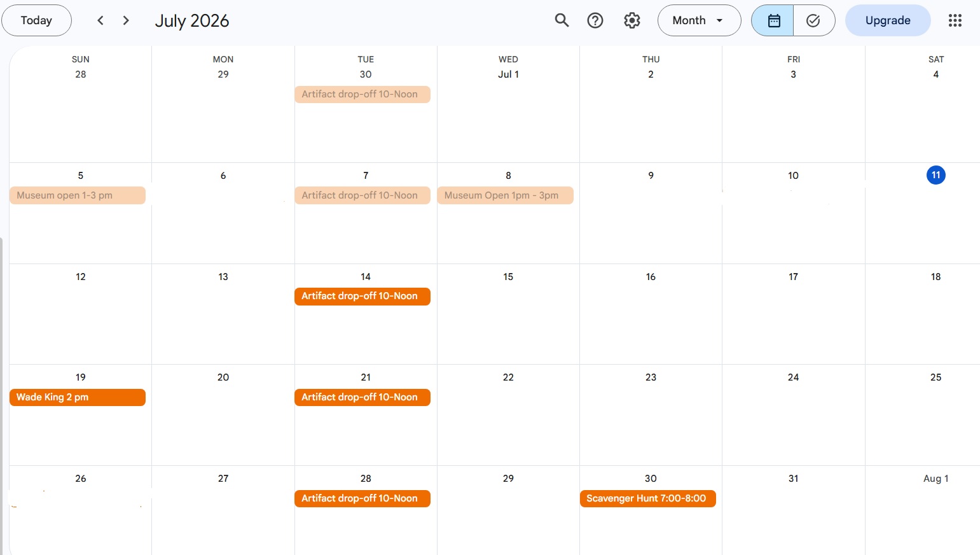980x555 pixels.
Task: Click date number 26
Action: pyautogui.click(x=81, y=479)
